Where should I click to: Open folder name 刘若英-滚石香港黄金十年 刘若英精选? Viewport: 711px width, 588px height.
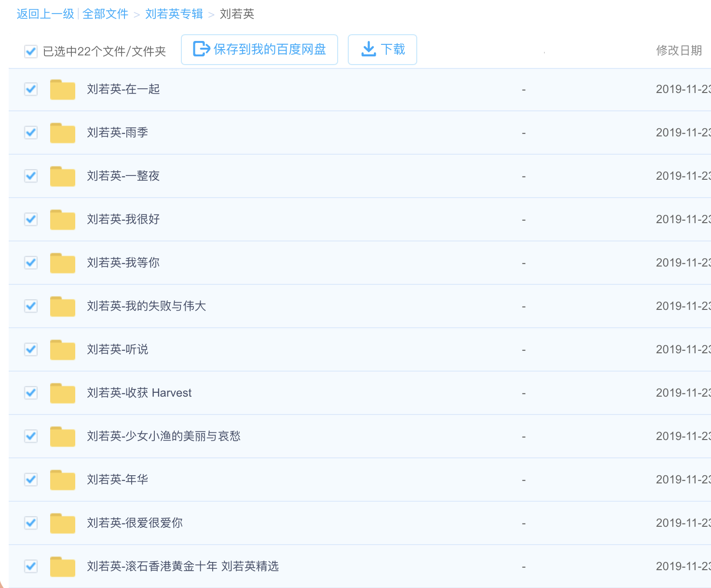pos(183,566)
